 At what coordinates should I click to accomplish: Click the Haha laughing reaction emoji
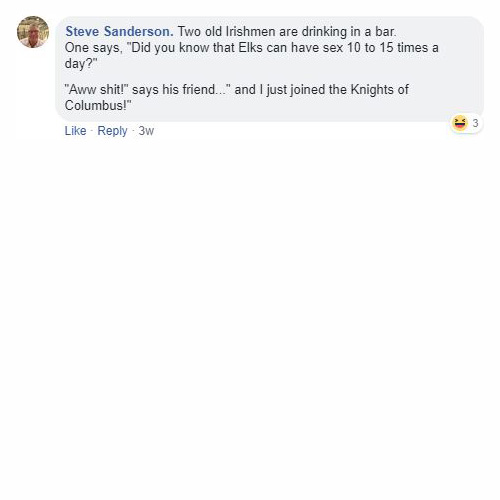click(460, 123)
